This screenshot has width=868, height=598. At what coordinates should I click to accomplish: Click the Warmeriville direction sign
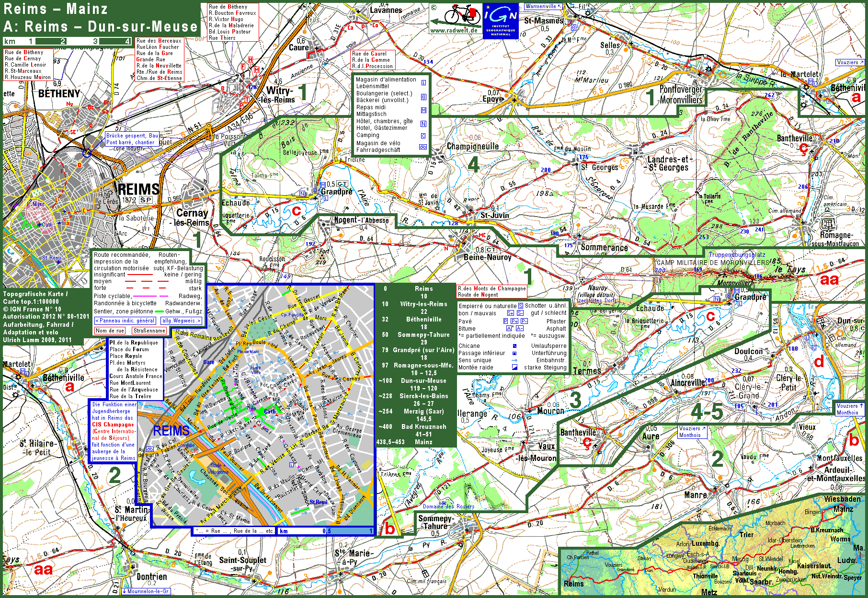(543, 6)
